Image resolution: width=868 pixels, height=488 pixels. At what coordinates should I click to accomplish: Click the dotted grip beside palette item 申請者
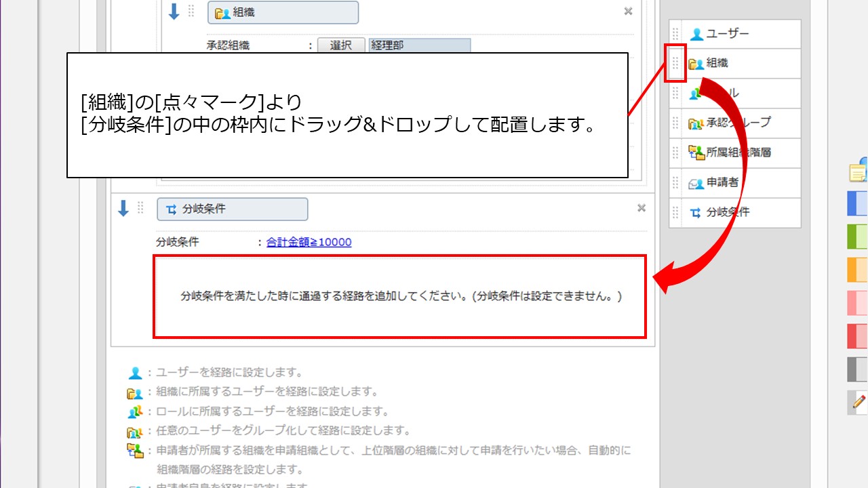(675, 183)
